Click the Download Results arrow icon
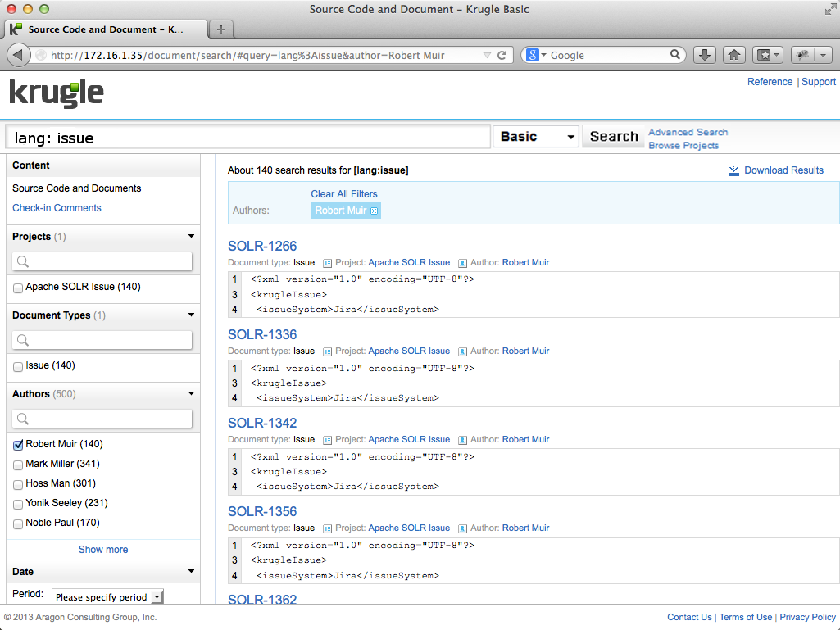Screen dimensions: 840x630 (733, 171)
